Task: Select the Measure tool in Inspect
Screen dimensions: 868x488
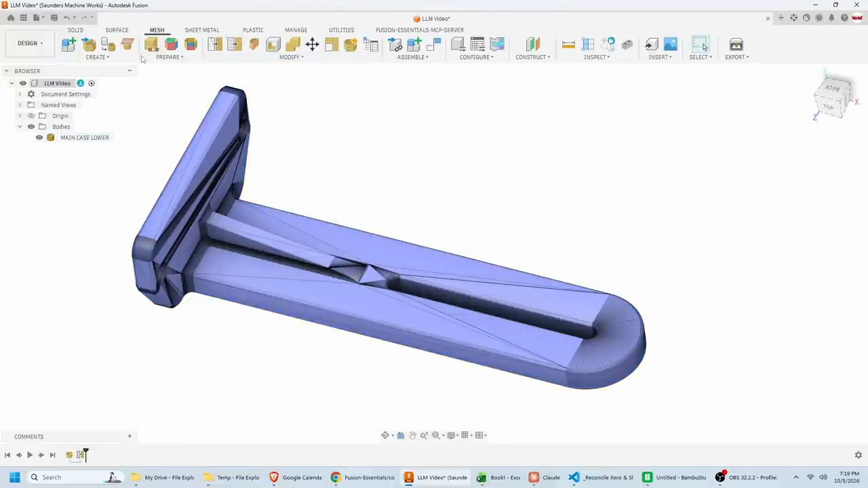Action: click(x=568, y=44)
